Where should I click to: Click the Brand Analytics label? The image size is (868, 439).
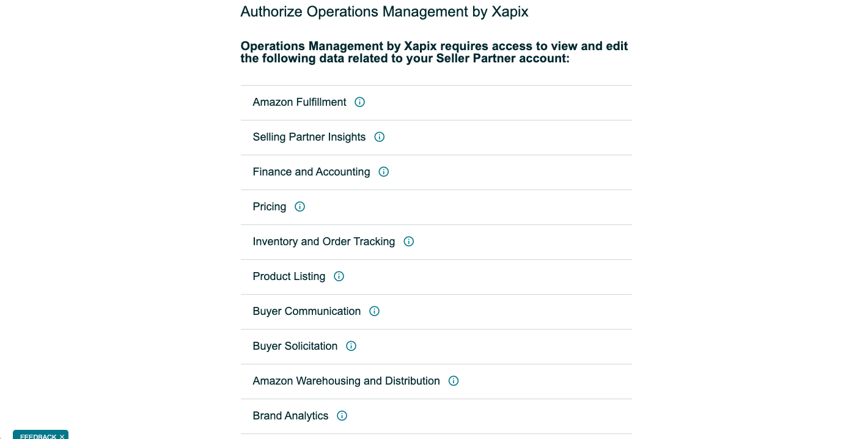pos(290,416)
